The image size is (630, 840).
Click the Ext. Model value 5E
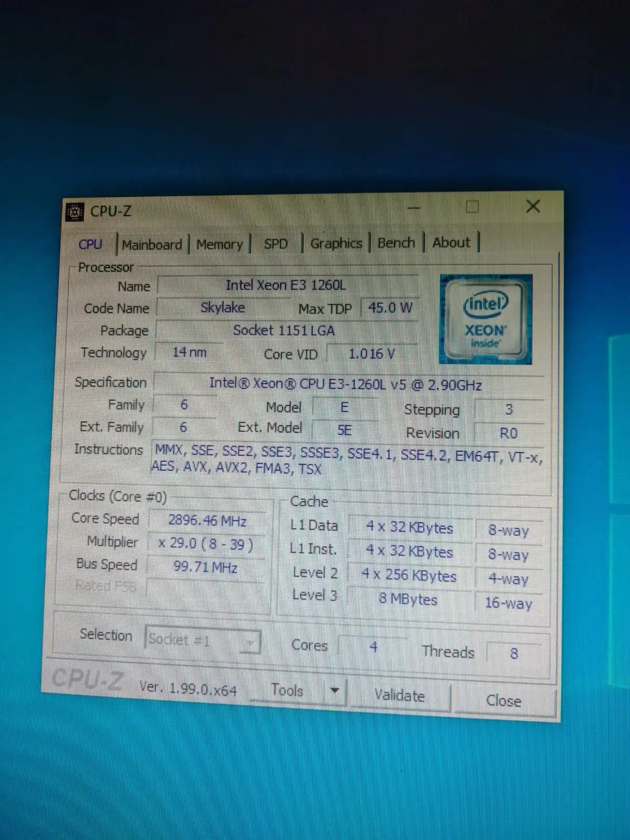[345, 430]
